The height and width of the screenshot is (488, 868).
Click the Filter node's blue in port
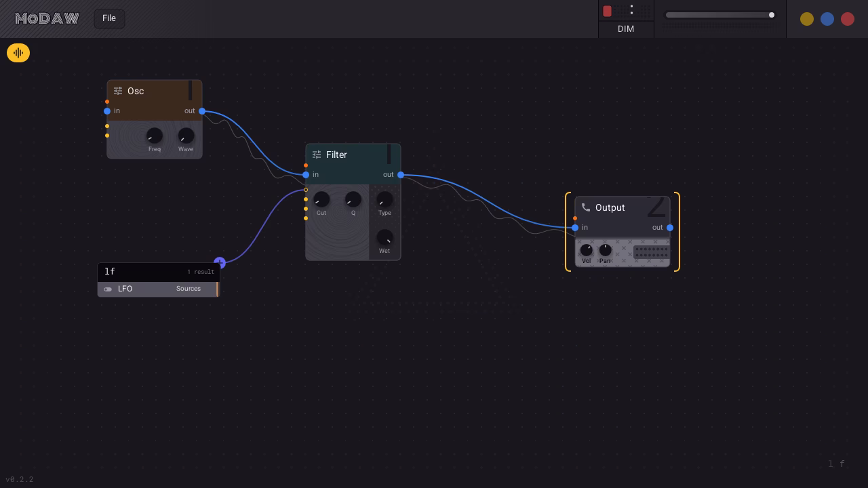click(x=306, y=175)
